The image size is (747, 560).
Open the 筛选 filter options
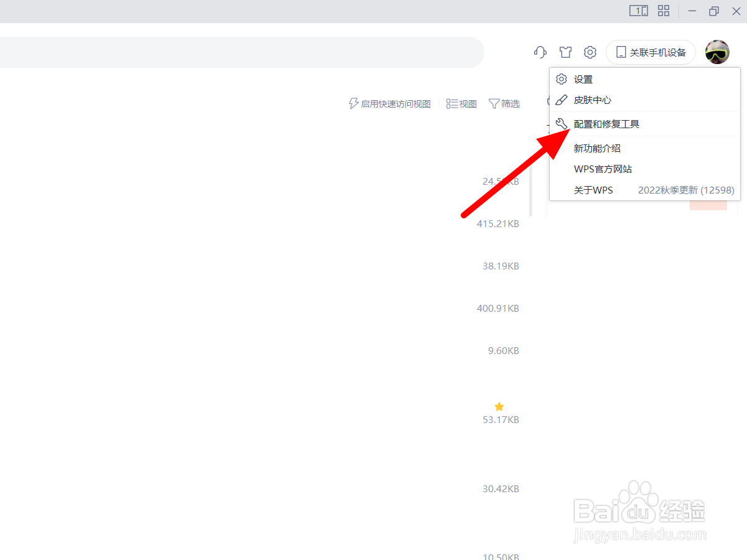click(x=504, y=103)
